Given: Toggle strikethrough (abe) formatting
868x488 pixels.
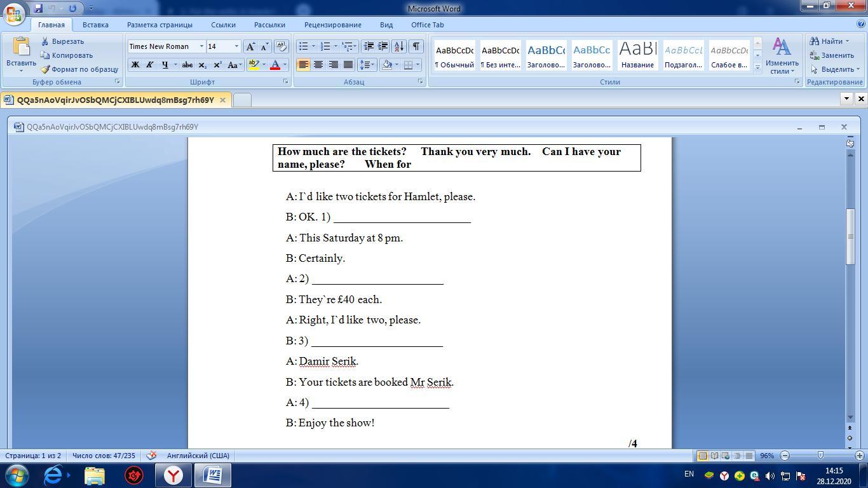Looking at the screenshot, I should tap(187, 65).
